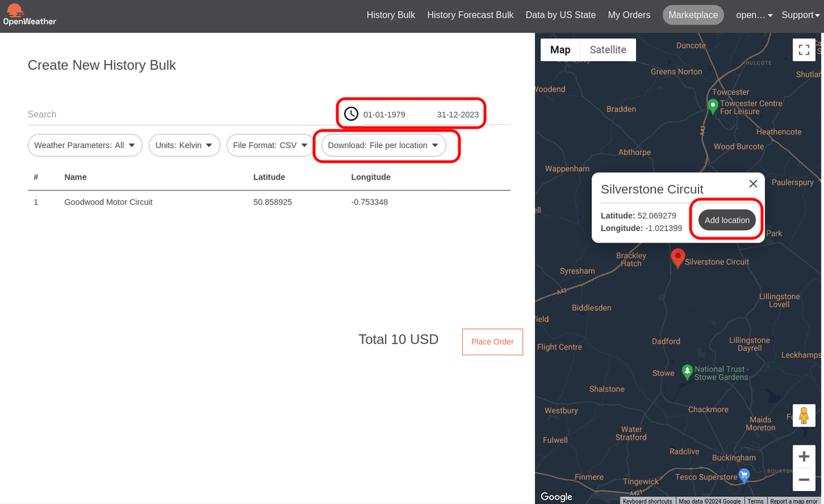Expand the open… account dropdown
824x504 pixels.
pos(754,15)
